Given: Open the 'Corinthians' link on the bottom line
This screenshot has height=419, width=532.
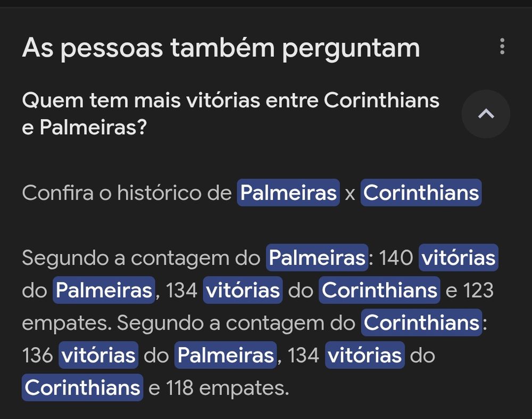Looking at the screenshot, I should pyautogui.click(x=82, y=388).
